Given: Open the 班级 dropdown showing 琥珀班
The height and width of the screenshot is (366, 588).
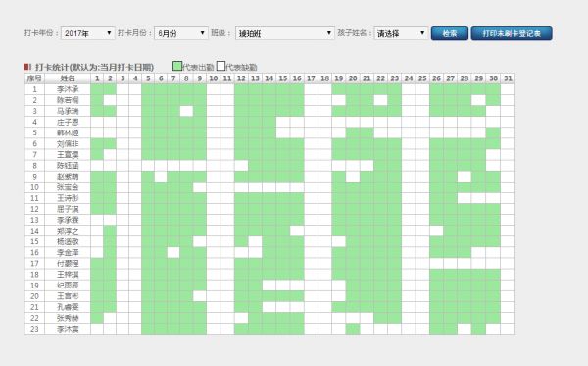Looking at the screenshot, I should pyautogui.click(x=284, y=33).
